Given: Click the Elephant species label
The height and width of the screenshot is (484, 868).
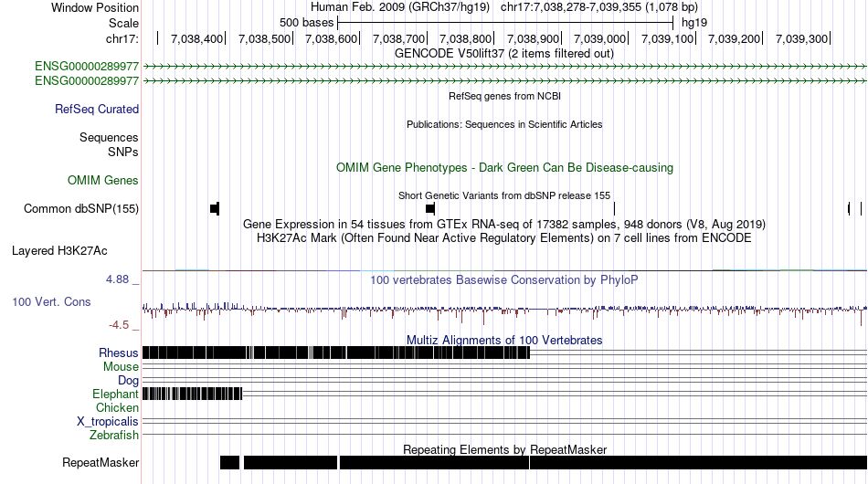Looking at the screenshot, I should click(x=115, y=394).
